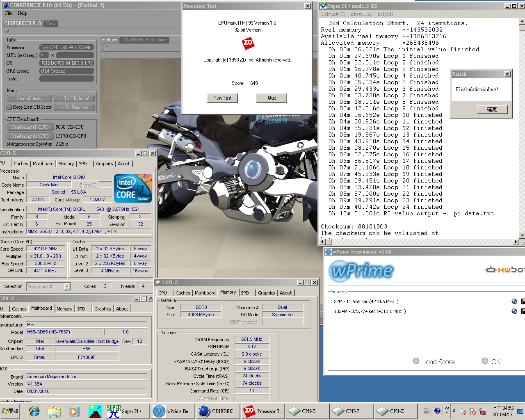Save the 32M wPrime score with the floppy icon
Viewport: 525px width, 420px height.
point(523,301)
